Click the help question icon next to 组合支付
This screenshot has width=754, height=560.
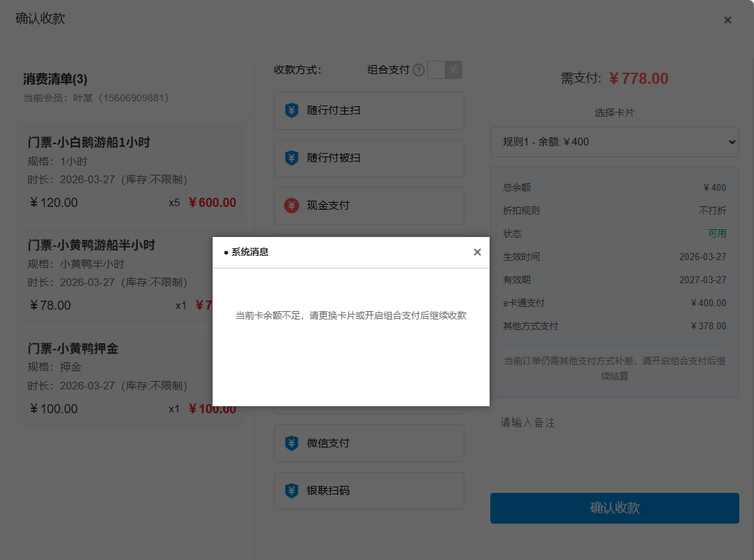coord(418,70)
